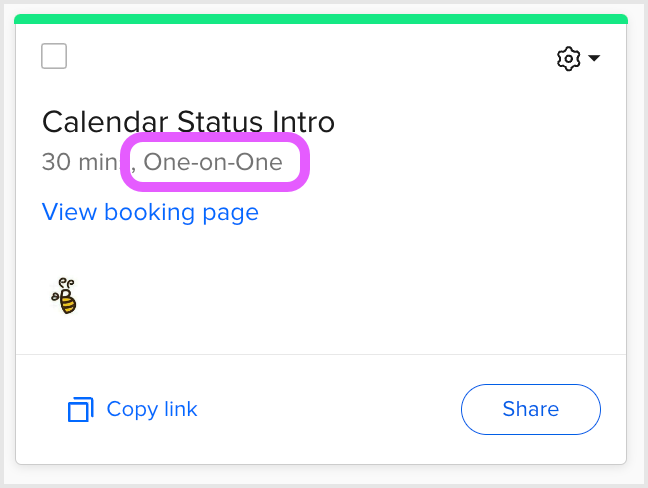
Task: Open the View booking page link
Action: (x=150, y=212)
